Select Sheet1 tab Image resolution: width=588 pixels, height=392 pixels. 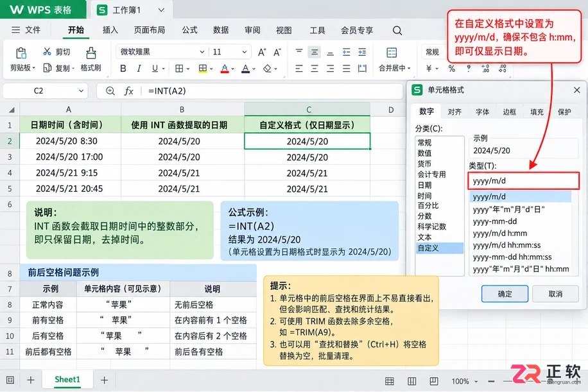(x=67, y=379)
